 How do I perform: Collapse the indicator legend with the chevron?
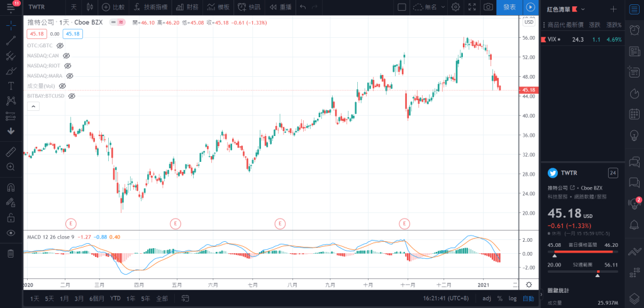pyautogui.click(x=33, y=107)
